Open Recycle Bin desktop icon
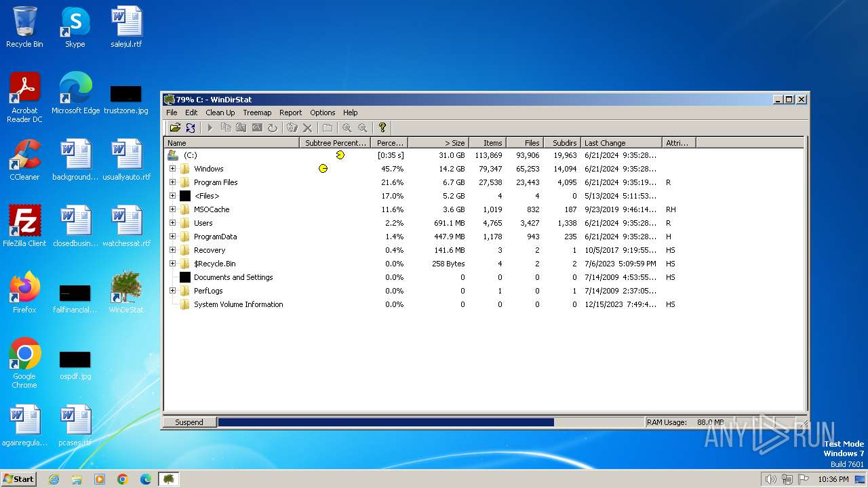Screen dimensions: 868x488 coord(24,27)
